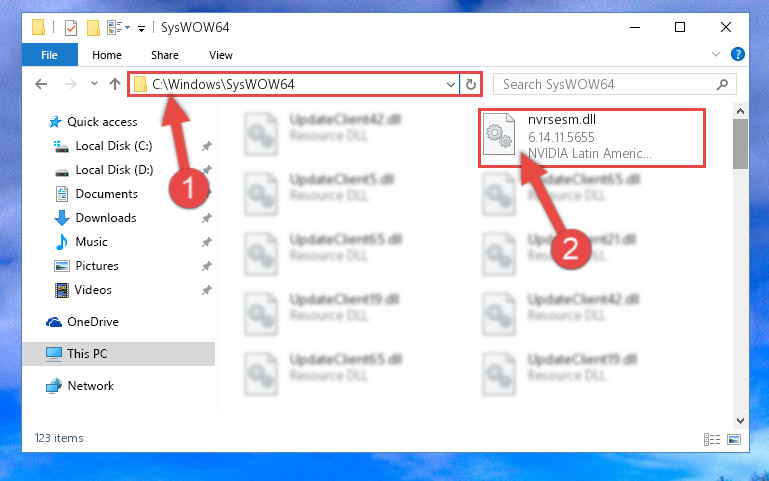The width and height of the screenshot is (769, 481).
Task: Switch to the View ribbon tab
Action: (221, 55)
